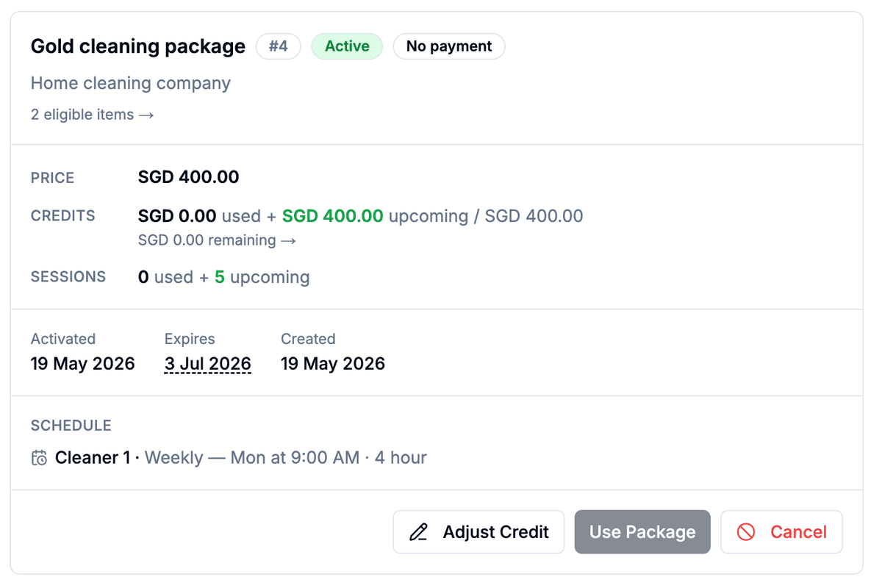Click the Expires label
The width and height of the screenshot is (882, 588).
(x=190, y=339)
